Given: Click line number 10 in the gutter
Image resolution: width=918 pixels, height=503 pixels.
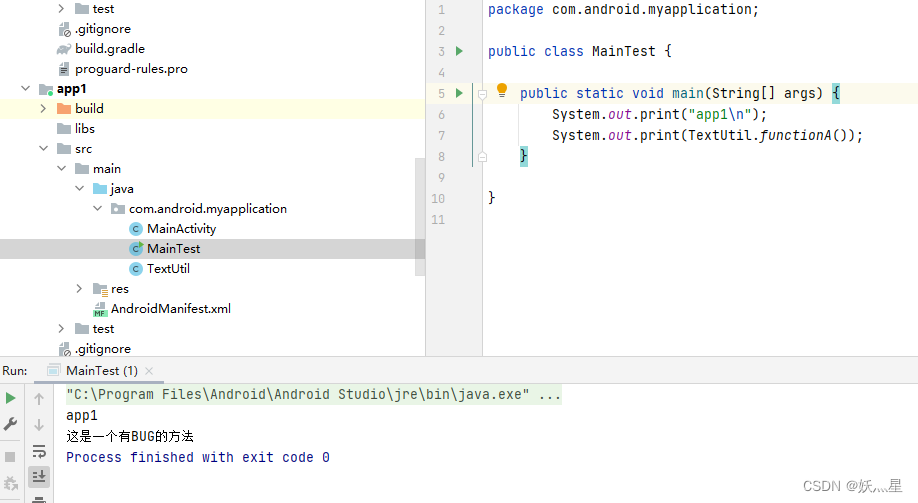Looking at the screenshot, I should tap(438, 199).
